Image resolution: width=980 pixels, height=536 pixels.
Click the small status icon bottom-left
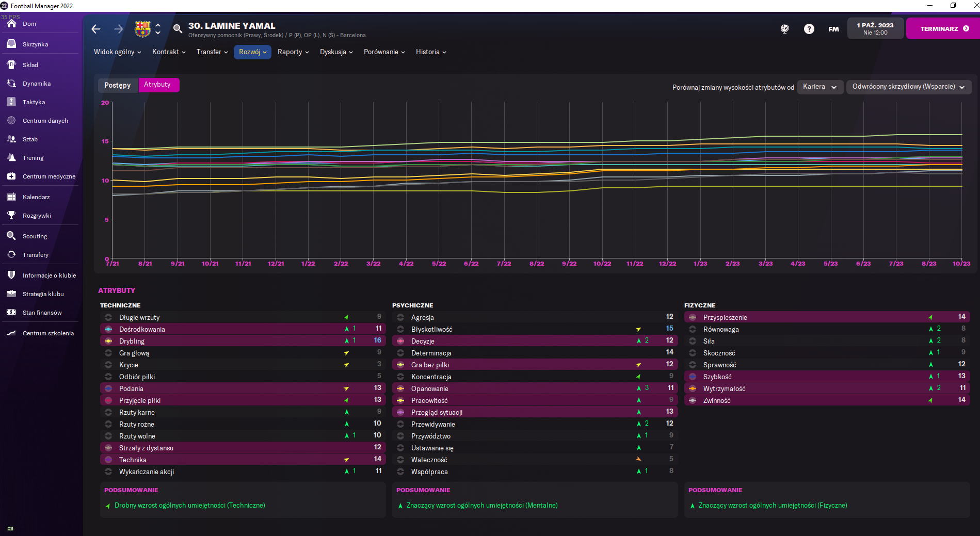(10, 528)
